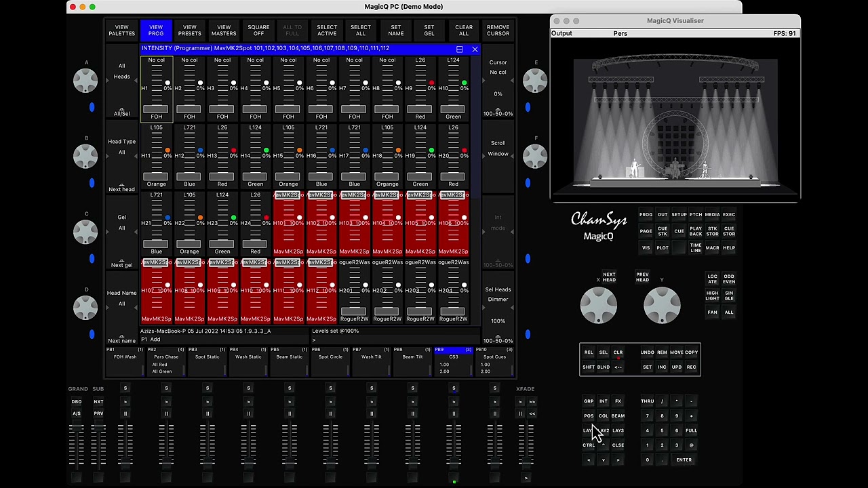Toggle HIGHLIGHT mode on the keypad
The height and width of the screenshot is (488, 868).
click(712, 296)
